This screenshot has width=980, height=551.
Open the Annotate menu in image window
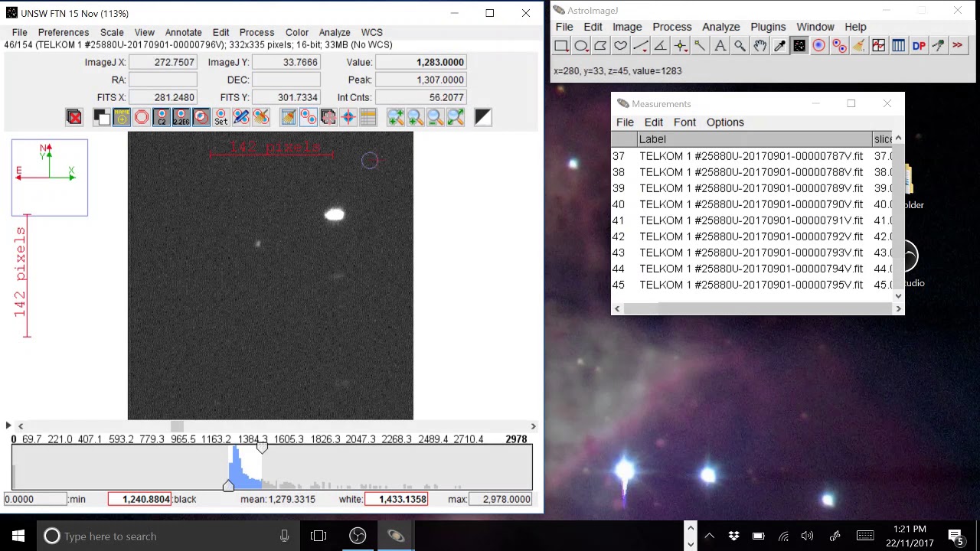coord(184,32)
